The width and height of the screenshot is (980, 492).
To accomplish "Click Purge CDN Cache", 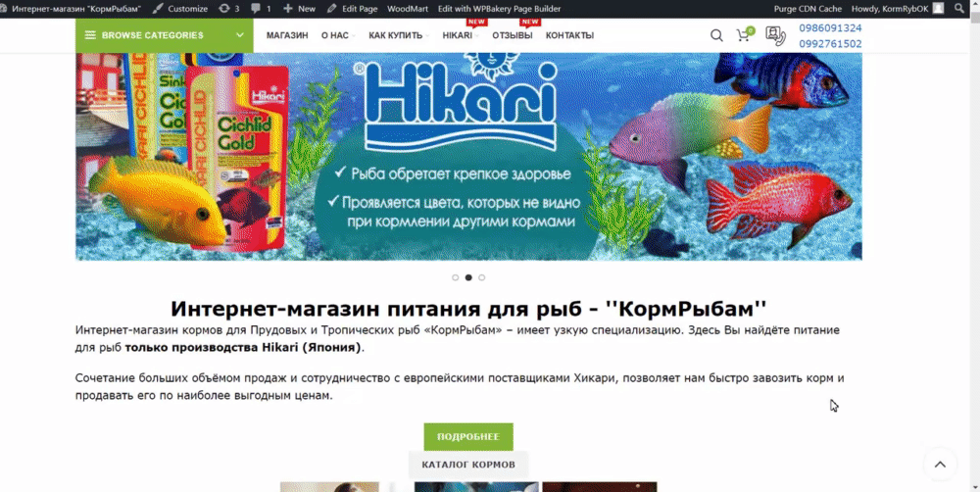I will point(808,9).
